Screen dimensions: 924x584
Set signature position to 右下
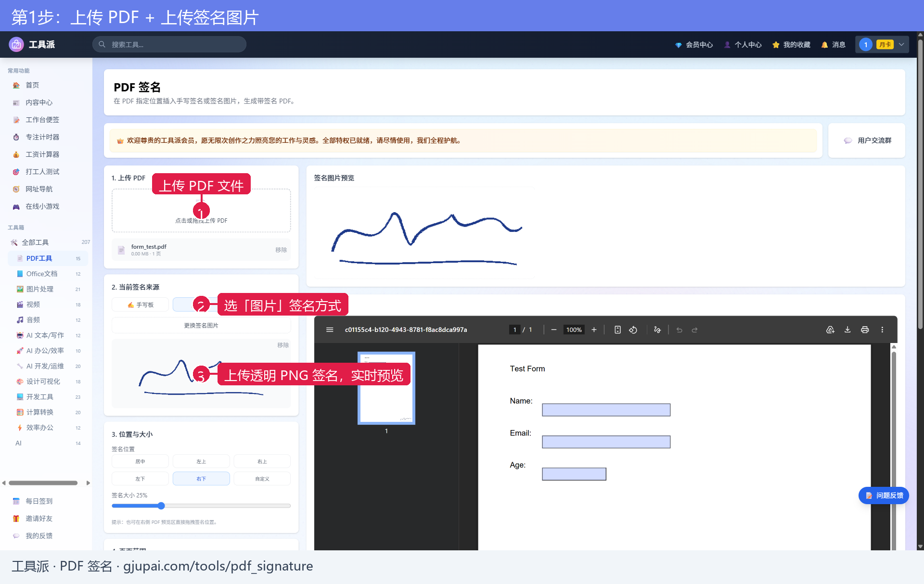click(201, 479)
